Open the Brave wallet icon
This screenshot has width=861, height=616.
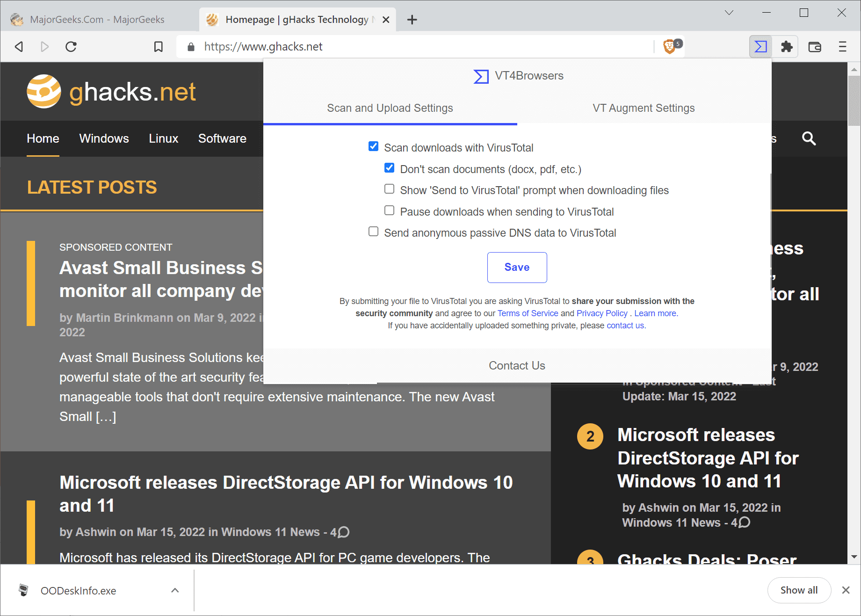tap(815, 47)
